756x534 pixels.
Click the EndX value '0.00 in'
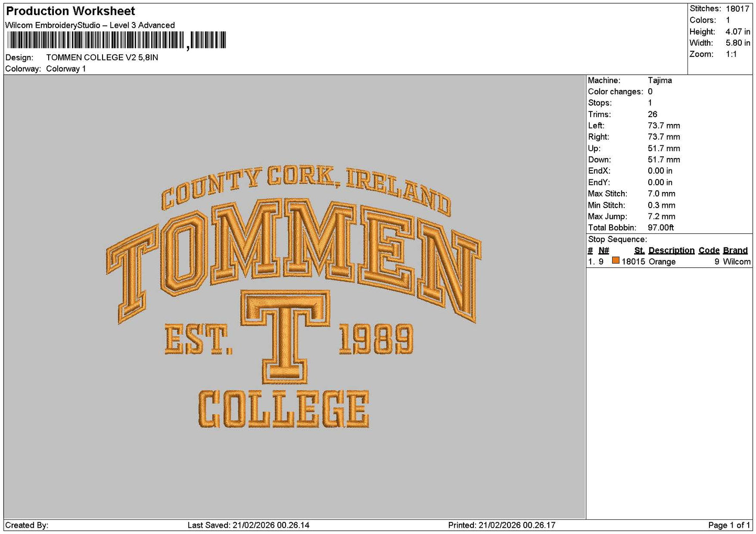click(x=660, y=171)
